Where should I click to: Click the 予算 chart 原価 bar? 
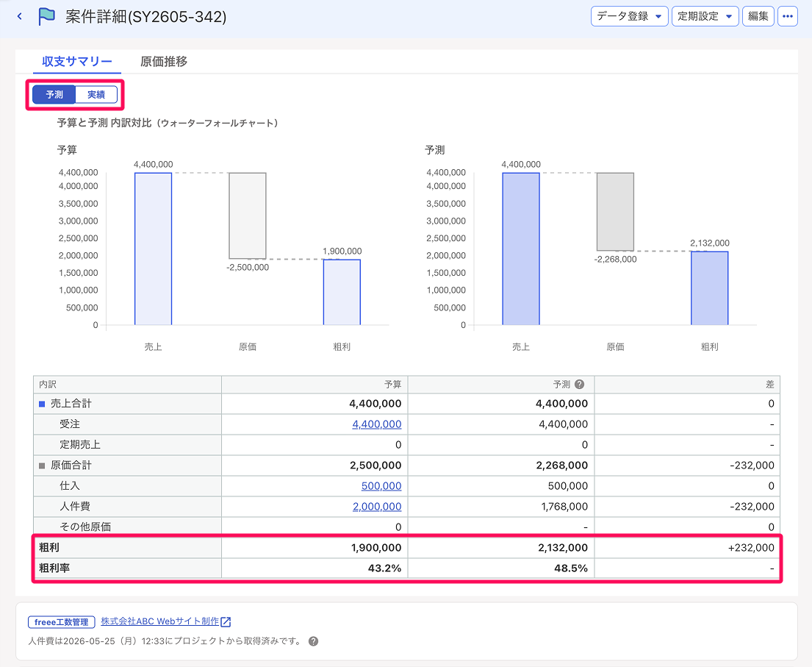pyautogui.click(x=248, y=215)
